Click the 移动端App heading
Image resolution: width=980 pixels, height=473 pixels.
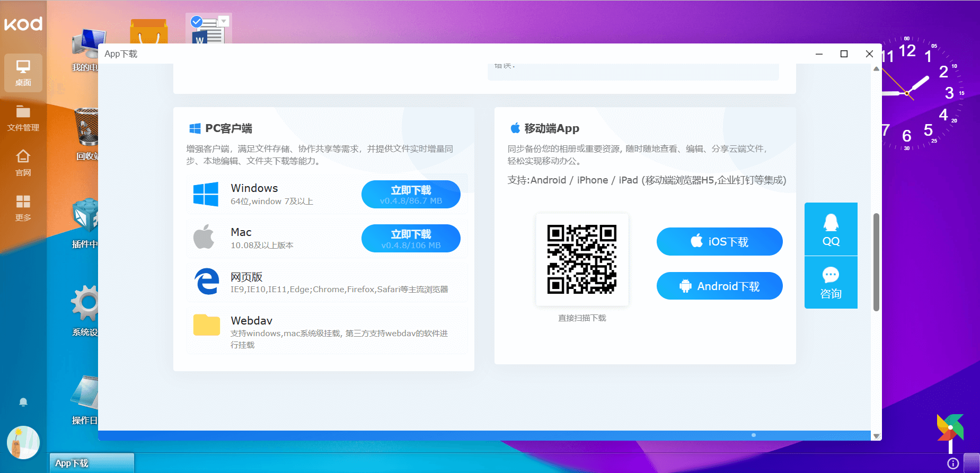pyautogui.click(x=552, y=128)
